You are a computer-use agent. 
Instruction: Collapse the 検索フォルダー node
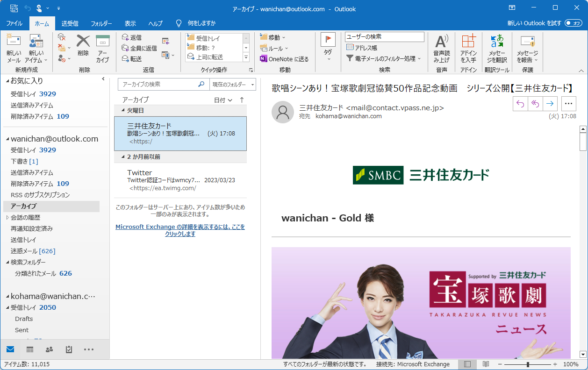pos(7,262)
